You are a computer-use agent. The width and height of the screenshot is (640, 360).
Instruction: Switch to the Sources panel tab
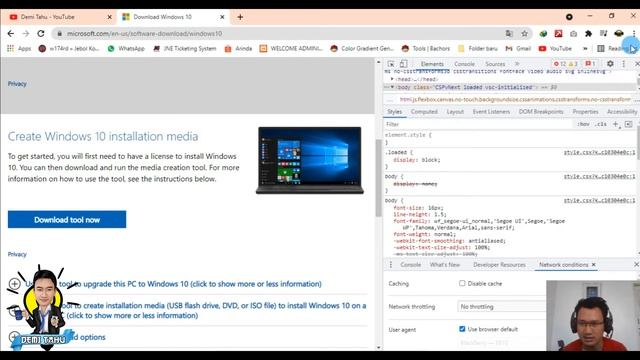coord(495,64)
